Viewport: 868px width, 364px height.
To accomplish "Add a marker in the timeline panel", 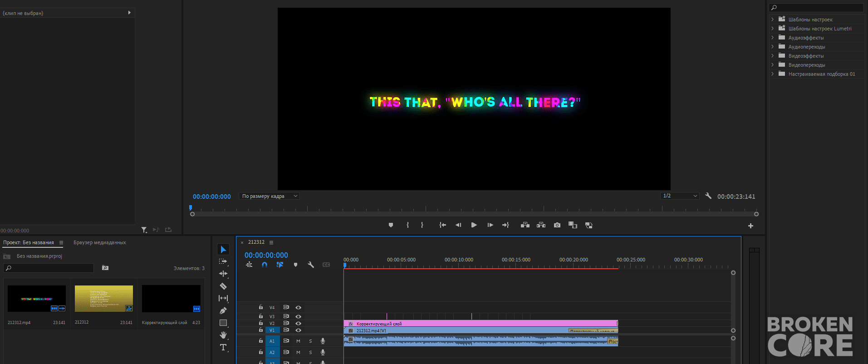I will pos(295,265).
